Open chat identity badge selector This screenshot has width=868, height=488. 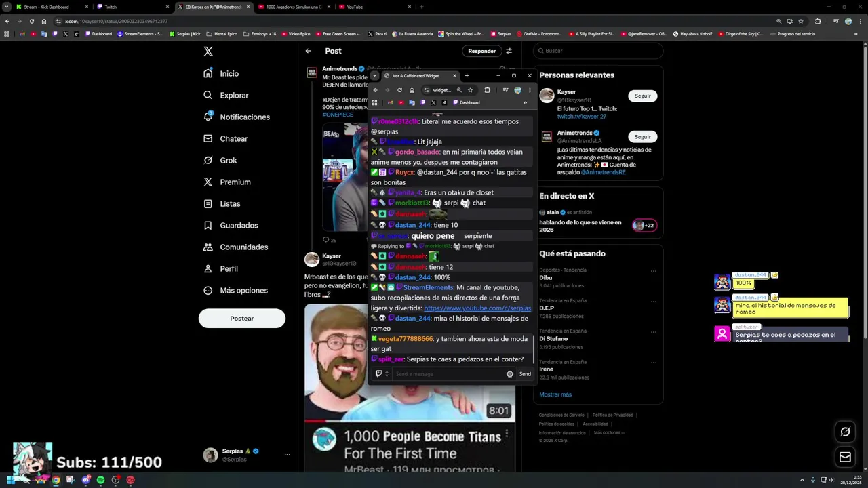point(382,374)
